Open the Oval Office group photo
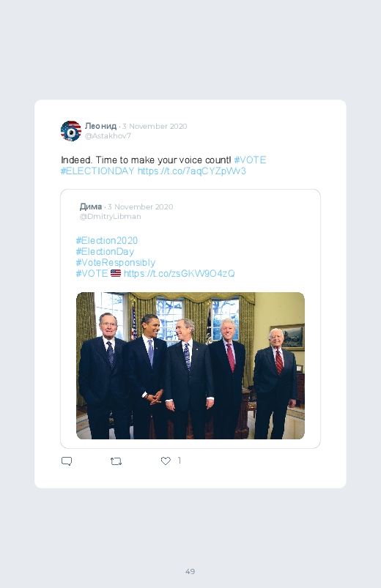 190,365
